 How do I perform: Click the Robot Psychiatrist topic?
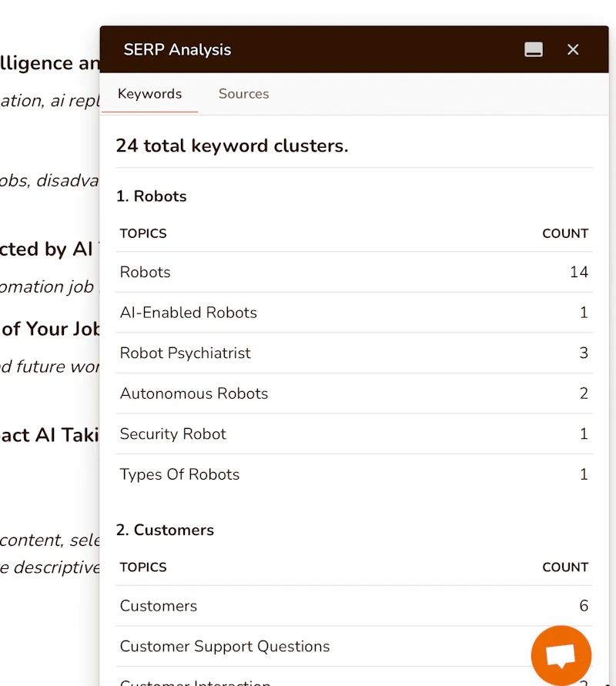(186, 353)
